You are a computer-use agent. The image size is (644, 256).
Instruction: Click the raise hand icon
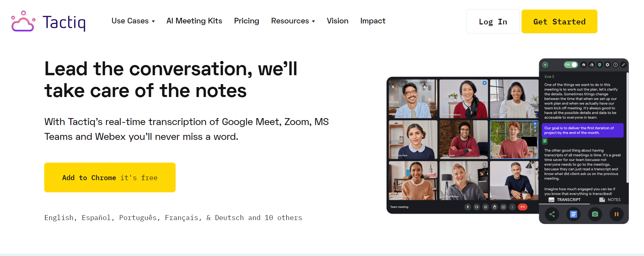click(494, 207)
